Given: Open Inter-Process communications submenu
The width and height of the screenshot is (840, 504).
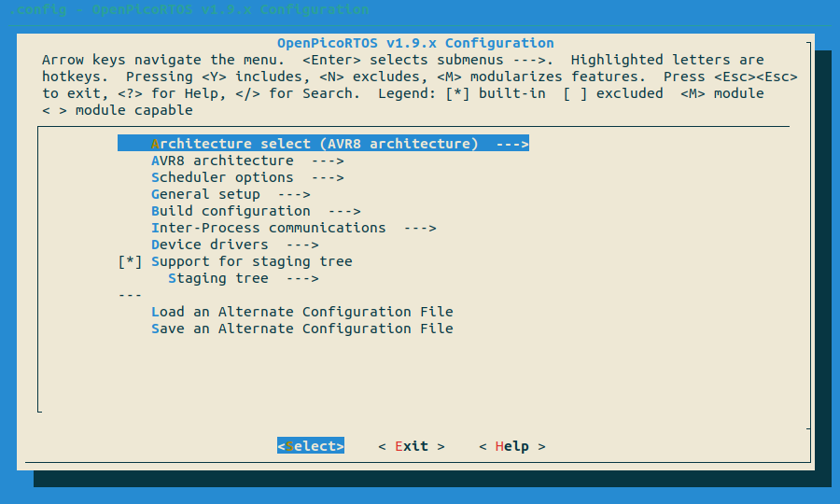Looking at the screenshot, I should point(294,228).
